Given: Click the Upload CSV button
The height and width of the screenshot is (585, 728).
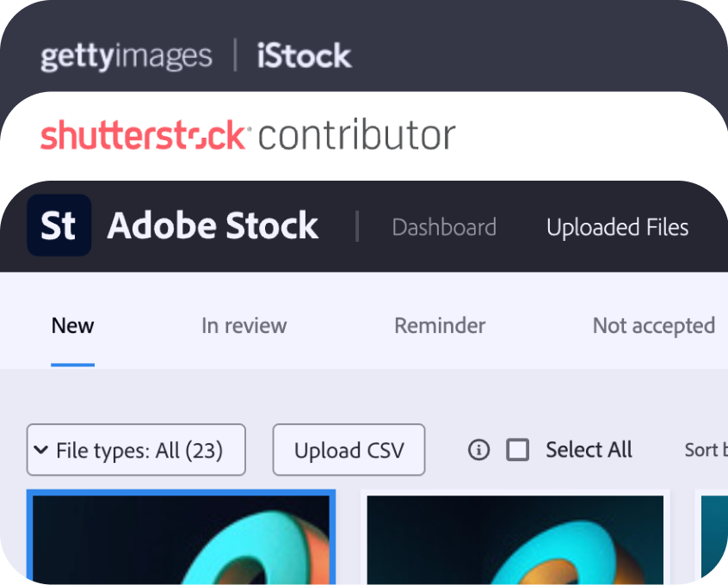Looking at the screenshot, I should [349, 450].
